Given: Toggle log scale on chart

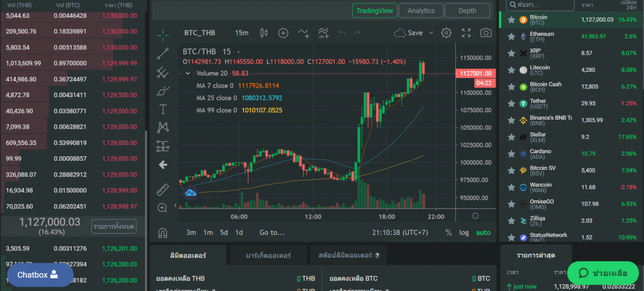Looking at the screenshot, I should 464,232.
